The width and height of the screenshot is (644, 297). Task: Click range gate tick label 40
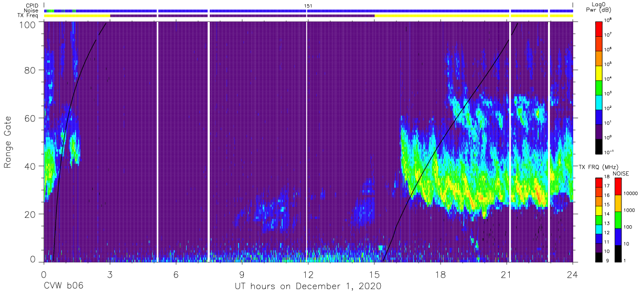point(31,166)
